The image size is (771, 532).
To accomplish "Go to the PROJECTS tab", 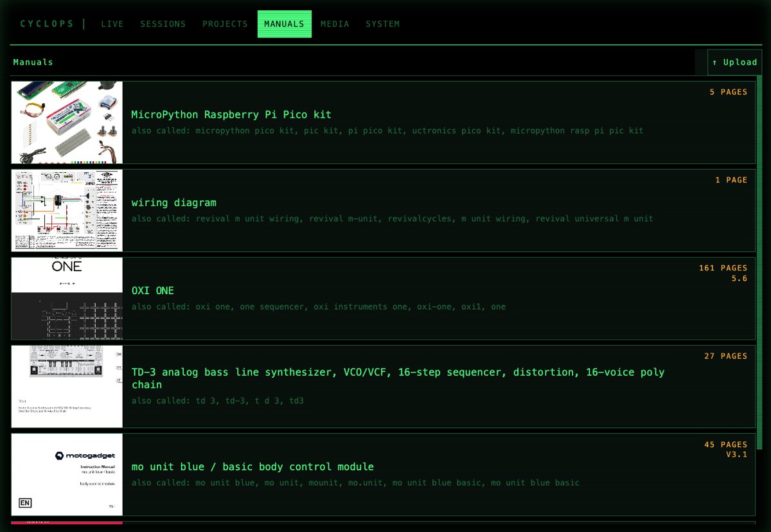I will point(225,24).
